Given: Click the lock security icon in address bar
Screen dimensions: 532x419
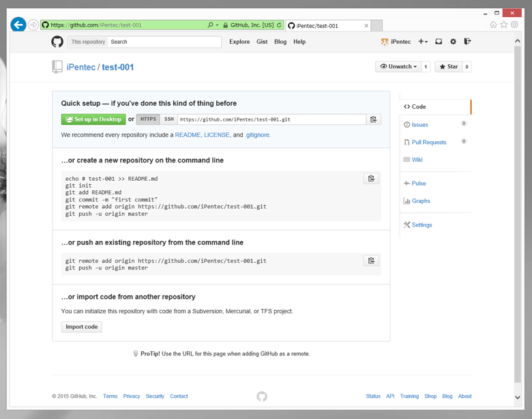Looking at the screenshot, I should [x=226, y=25].
